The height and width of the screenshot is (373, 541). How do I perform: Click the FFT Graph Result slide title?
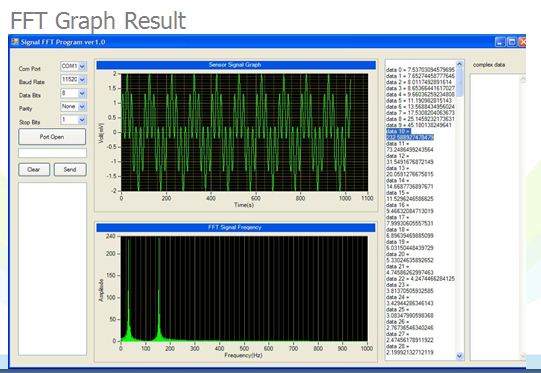click(99, 21)
